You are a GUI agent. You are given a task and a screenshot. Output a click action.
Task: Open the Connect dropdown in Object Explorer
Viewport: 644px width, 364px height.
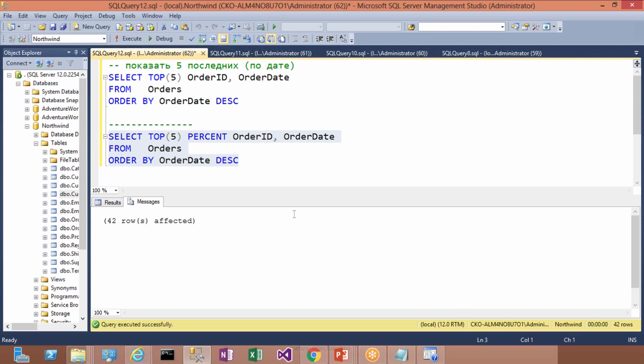[x=18, y=63]
